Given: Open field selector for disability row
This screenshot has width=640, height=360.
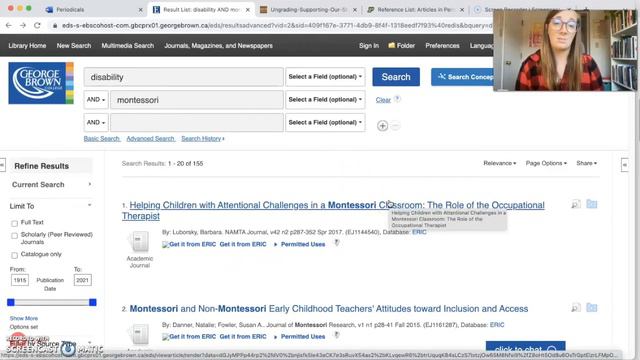Looking at the screenshot, I should pyautogui.click(x=325, y=77).
